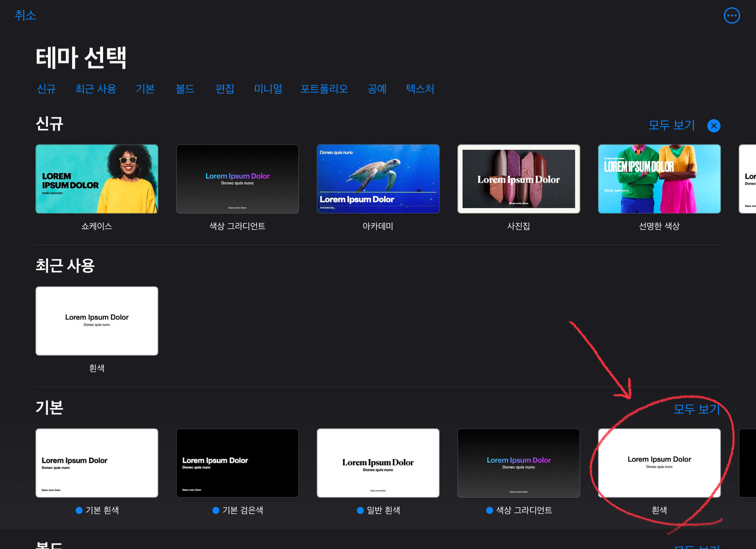Pick the 사진집 theme thumbnail
Image resolution: width=756 pixels, height=549 pixels.
coord(519,179)
